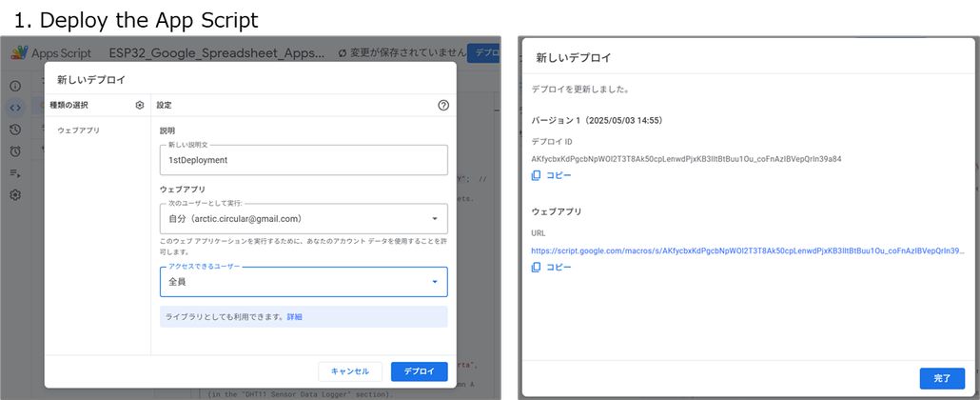980x400 pixels.
Task: Open the Overview info icon in sidebar
Action: click(15, 86)
